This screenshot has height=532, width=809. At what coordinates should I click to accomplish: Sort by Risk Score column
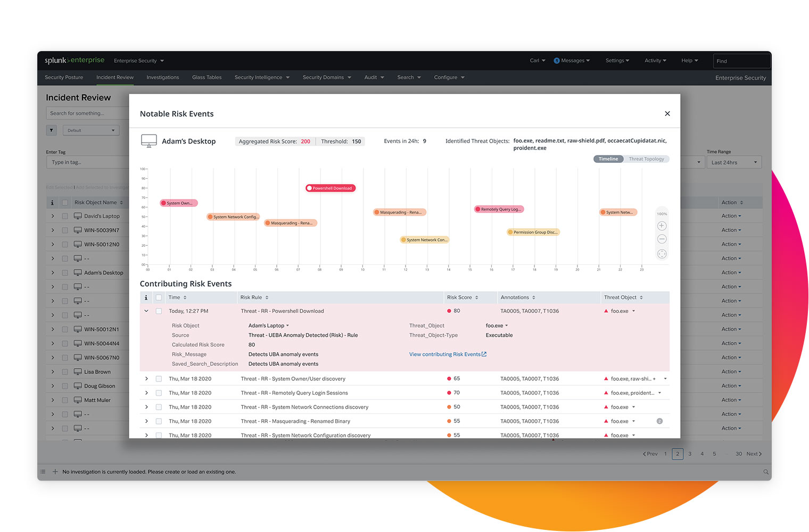(463, 297)
